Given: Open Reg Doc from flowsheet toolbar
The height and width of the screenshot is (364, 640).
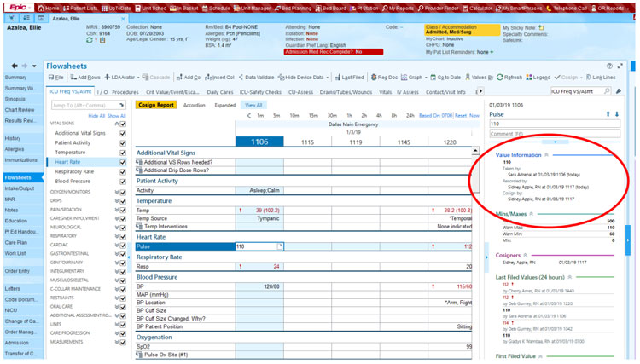Looking at the screenshot, I should (x=386, y=77).
